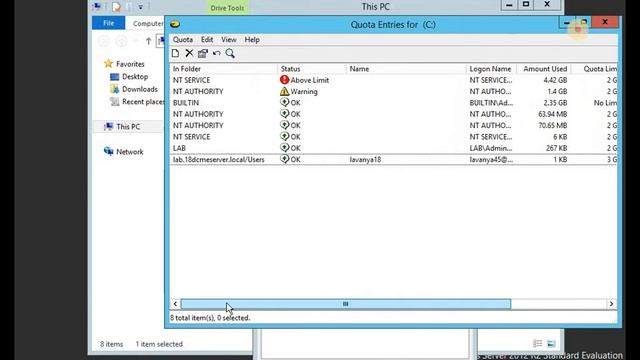Click the Favorites star icon in This PC
This screenshot has width=640, height=360.
pos(108,63)
